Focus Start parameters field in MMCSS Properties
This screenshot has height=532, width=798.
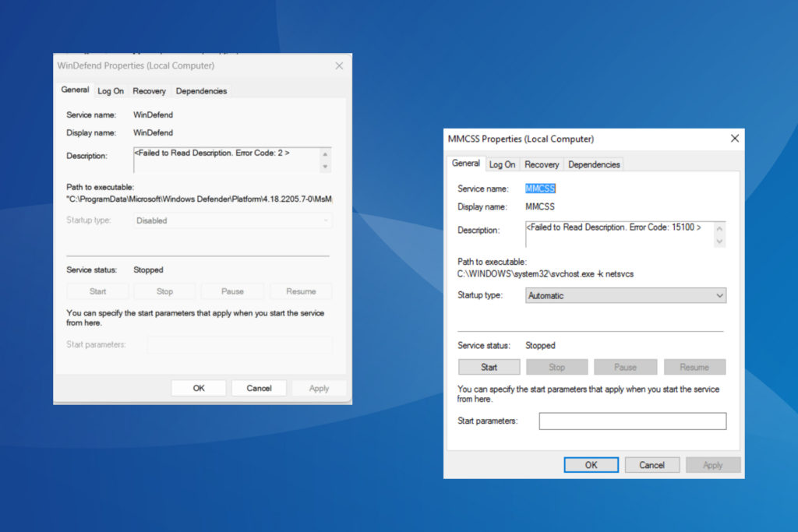[633, 421]
